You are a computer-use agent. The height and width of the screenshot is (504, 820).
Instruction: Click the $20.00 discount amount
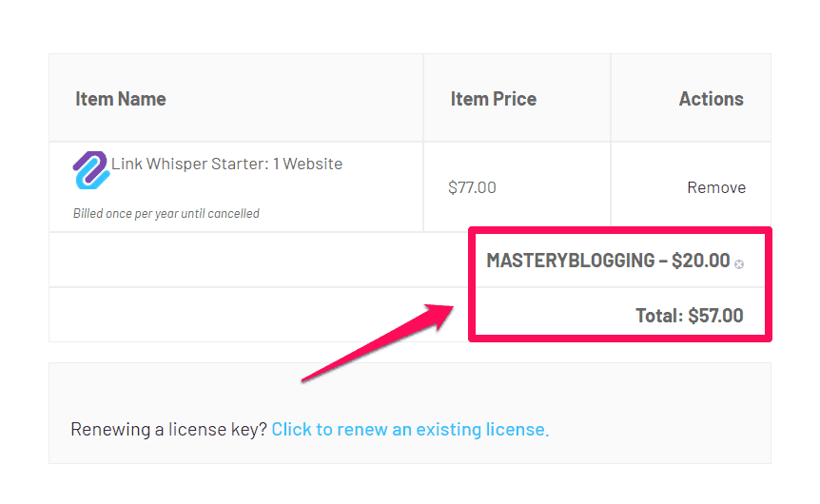coord(700,261)
